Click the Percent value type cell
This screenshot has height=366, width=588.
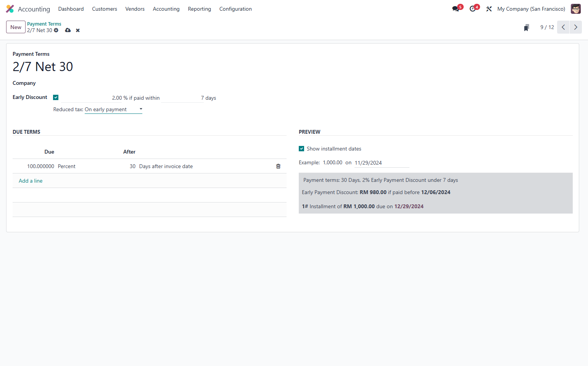(x=67, y=166)
